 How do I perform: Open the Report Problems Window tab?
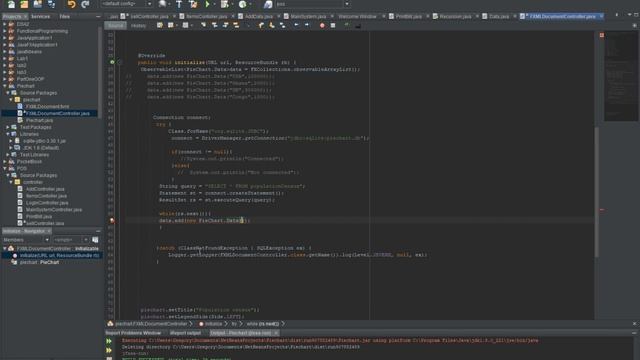[133, 333]
